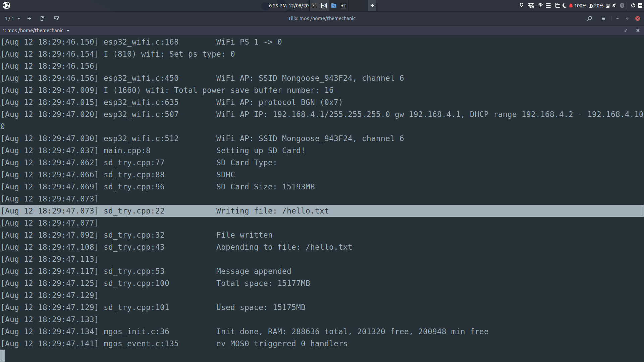Toggle the Bluetooth indicator
This screenshot has height=362, width=644.
coord(622,5)
